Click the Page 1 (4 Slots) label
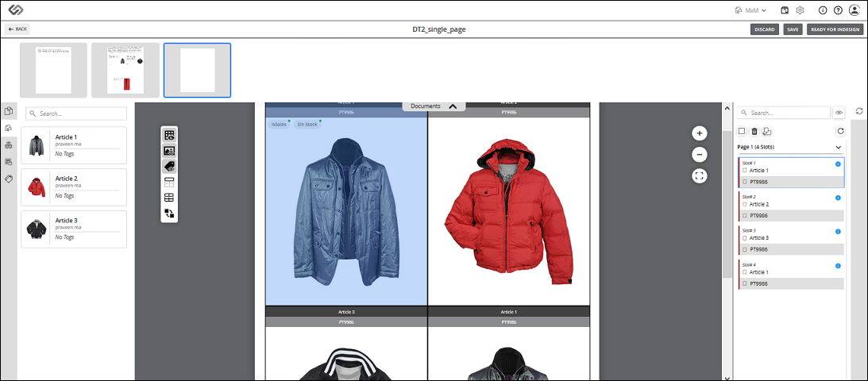 point(755,147)
